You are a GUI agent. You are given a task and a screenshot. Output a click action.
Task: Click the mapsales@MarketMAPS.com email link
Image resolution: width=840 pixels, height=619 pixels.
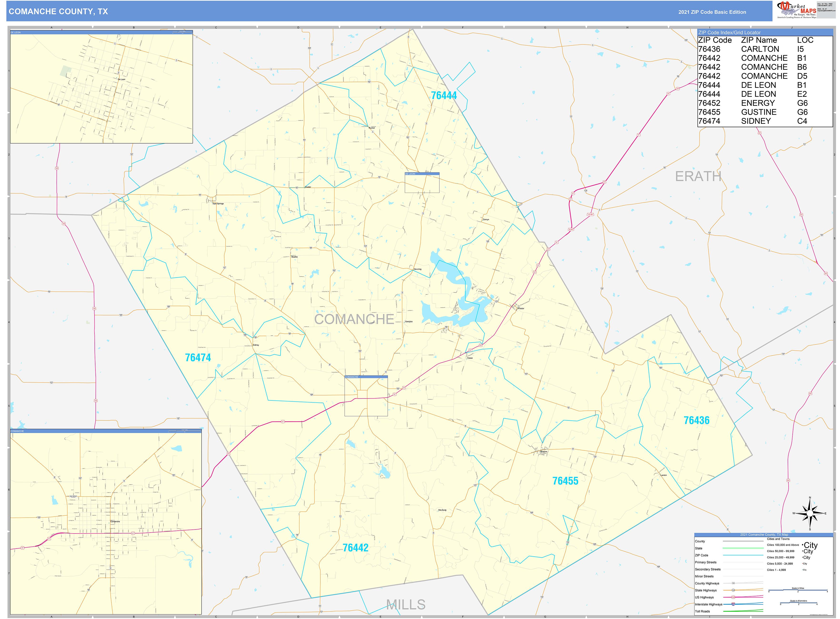(x=826, y=11)
